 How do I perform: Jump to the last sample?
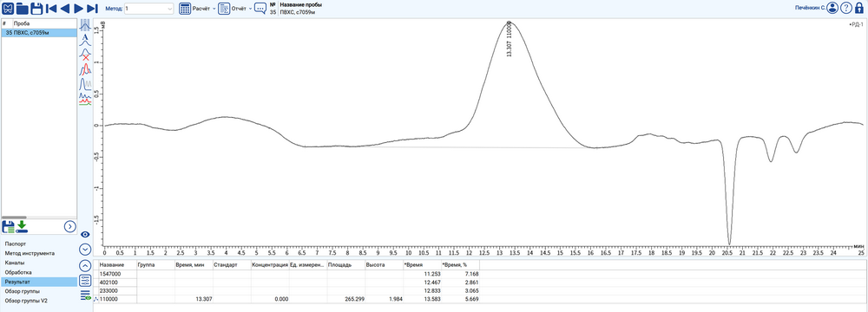(93, 9)
